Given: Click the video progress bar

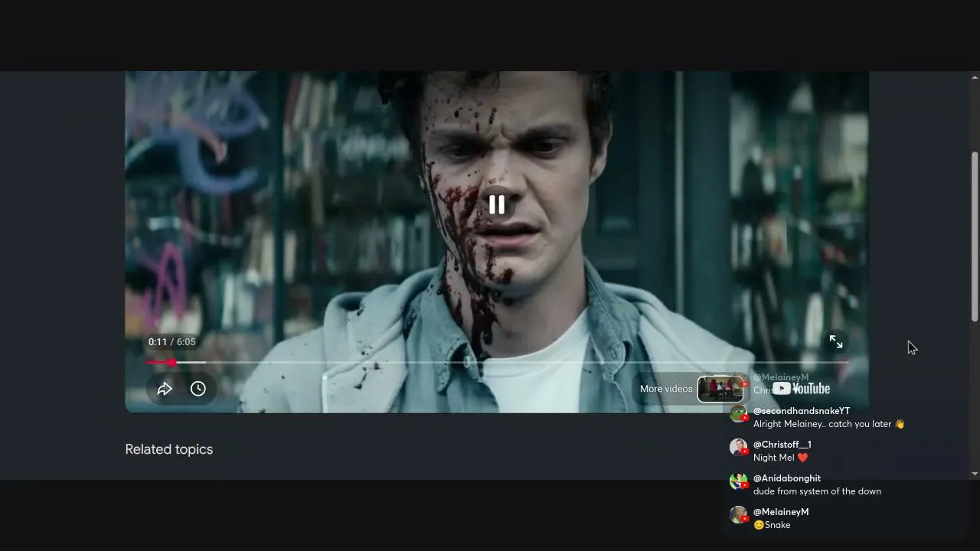Looking at the screenshot, I should tap(497, 363).
